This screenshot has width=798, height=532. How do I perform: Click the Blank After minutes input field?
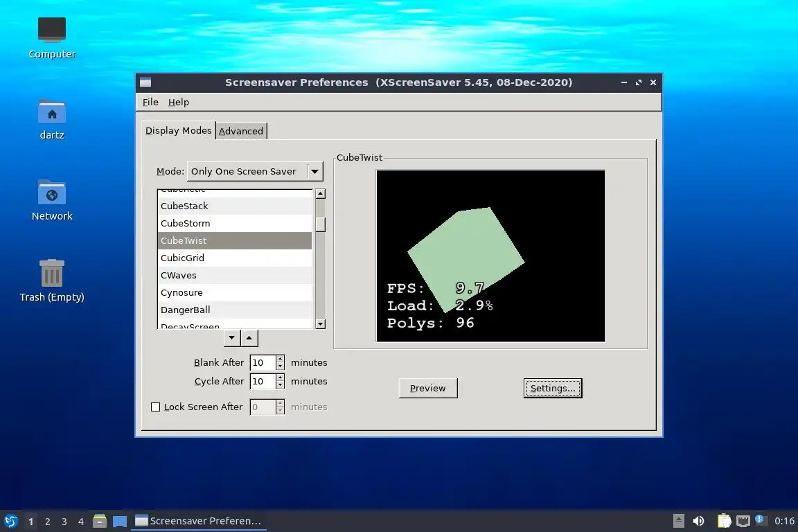[x=263, y=362]
